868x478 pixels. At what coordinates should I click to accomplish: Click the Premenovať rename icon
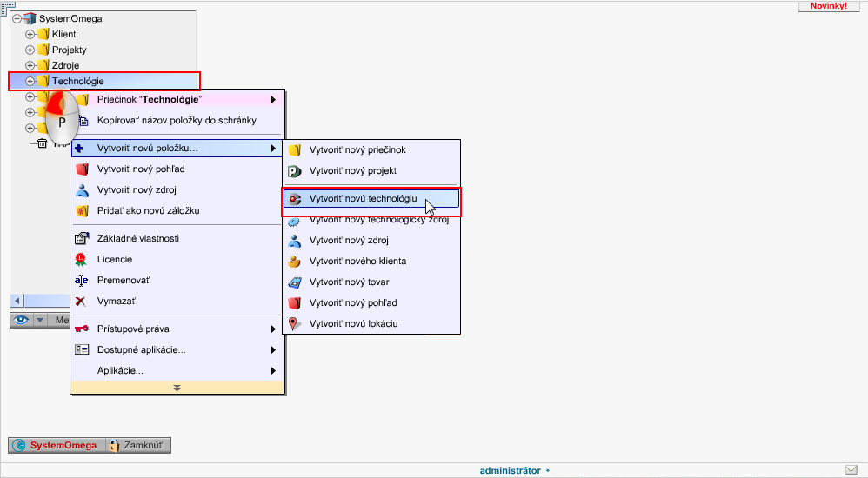tap(82, 280)
